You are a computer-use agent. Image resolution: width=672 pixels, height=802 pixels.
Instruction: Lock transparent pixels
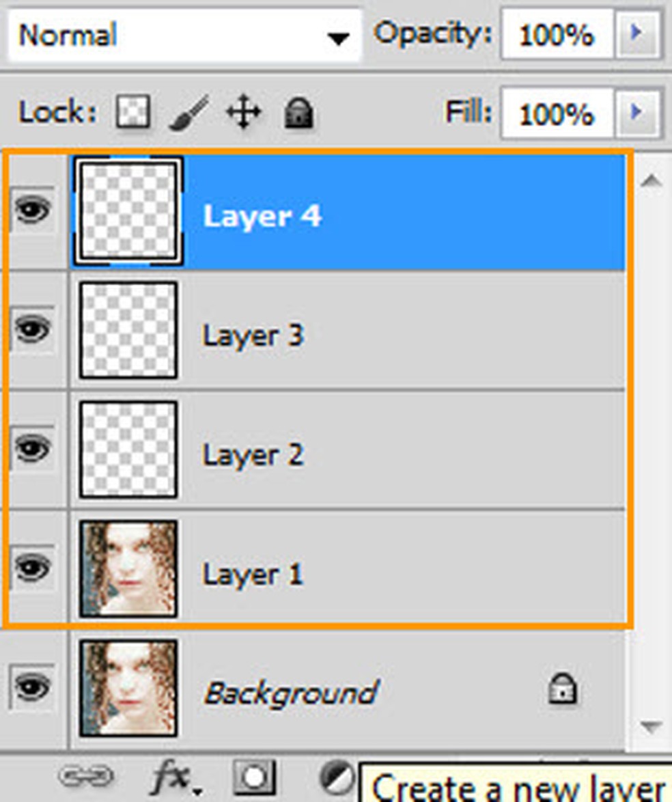coord(133,112)
